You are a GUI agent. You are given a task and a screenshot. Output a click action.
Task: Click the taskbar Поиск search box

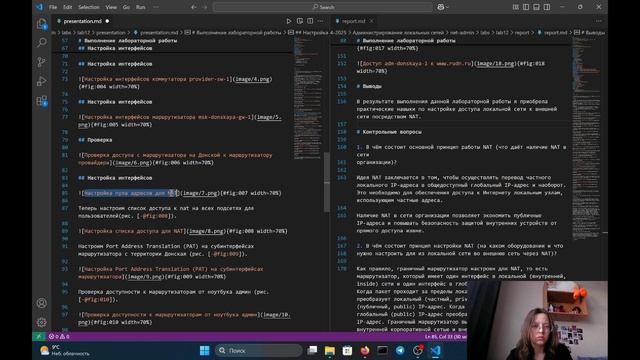tap(258, 350)
